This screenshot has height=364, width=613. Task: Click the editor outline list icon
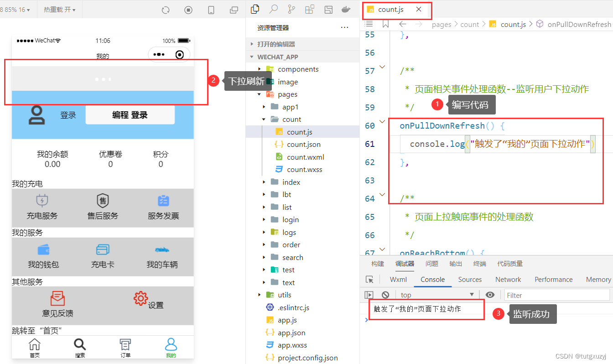[369, 24]
